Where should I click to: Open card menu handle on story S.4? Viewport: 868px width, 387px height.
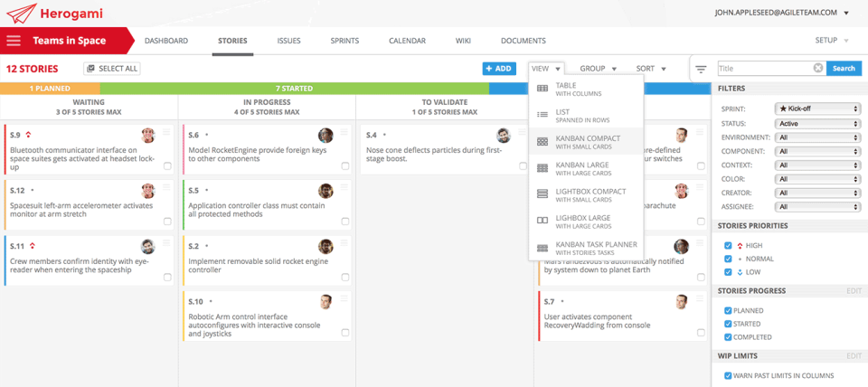522,132
